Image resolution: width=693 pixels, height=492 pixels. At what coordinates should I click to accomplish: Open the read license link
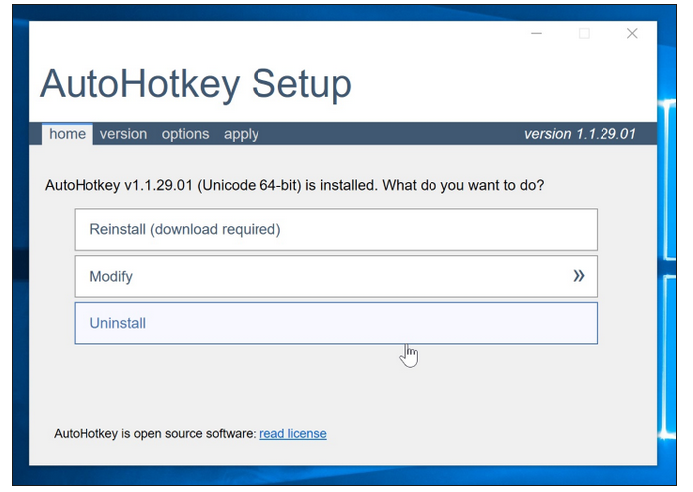point(293,434)
